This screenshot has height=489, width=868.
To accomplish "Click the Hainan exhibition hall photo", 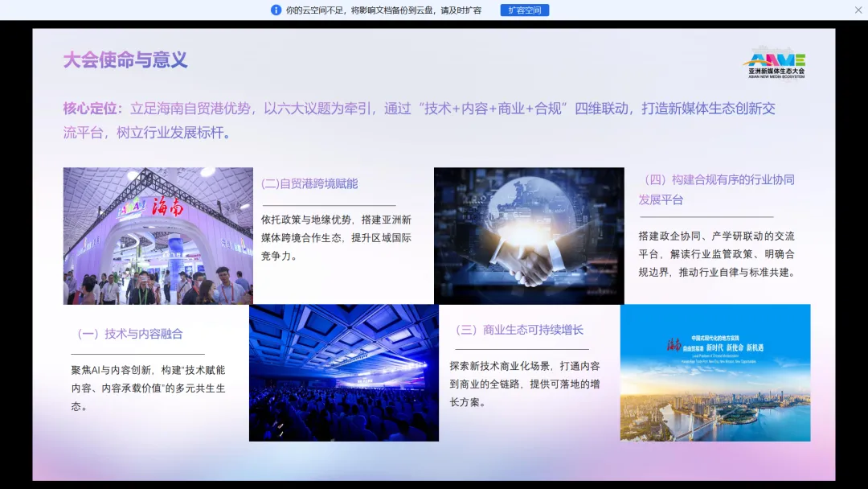I will [158, 236].
